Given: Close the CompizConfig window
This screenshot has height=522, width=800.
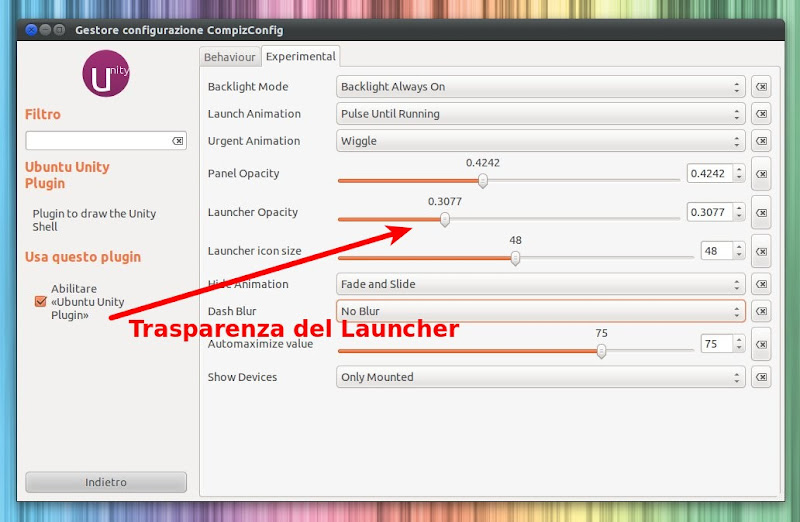Looking at the screenshot, I should coord(31,30).
